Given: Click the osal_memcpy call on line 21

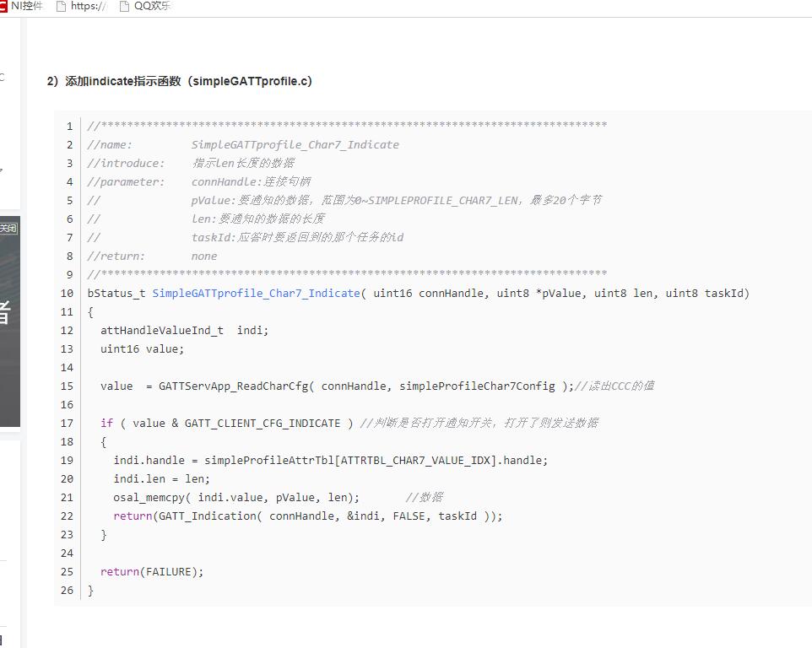Looking at the screenshot, I should tap(236, 498).
